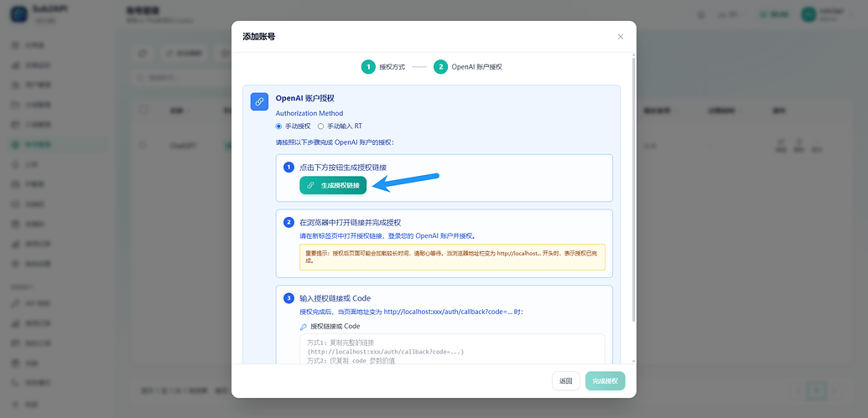Close the 添加账号 dialog

pyautogui.click(x=621, y=37)
